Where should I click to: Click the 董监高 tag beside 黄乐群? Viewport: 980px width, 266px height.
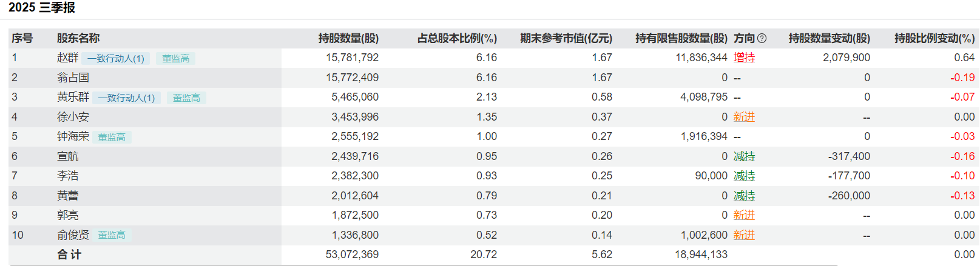pyautogui.click(x=186, y=98)
